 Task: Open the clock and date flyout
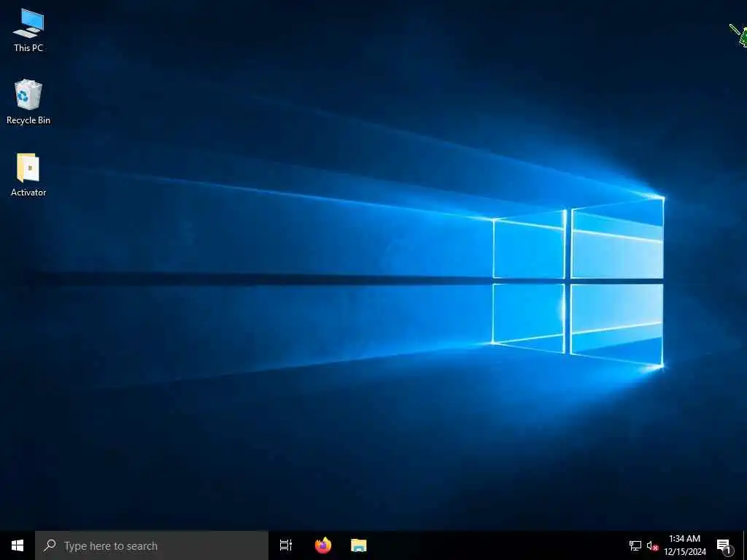click(684, 545)
